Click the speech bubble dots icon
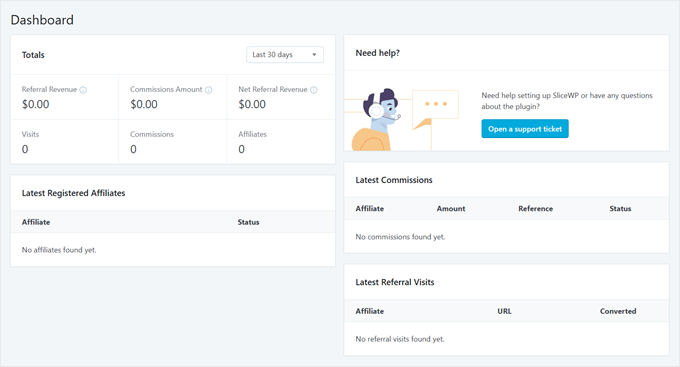The width and height of the screenshot is (680, 367). pyautogui.click(x=435, y=104)
